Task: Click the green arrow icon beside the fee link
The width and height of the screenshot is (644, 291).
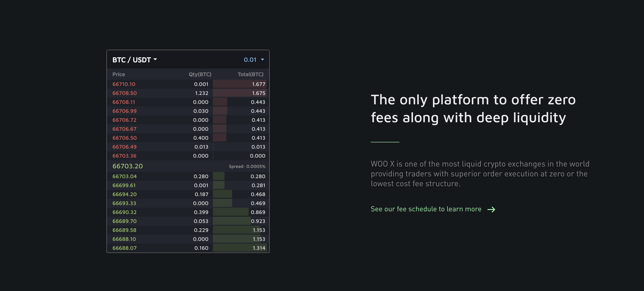Action: pos(491,209)
